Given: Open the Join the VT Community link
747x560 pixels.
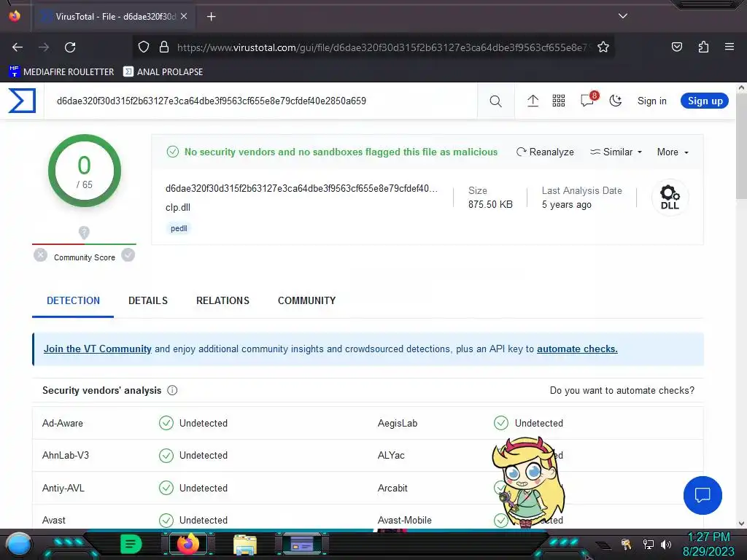Looking at the screenshot, I should click(97, 349).
